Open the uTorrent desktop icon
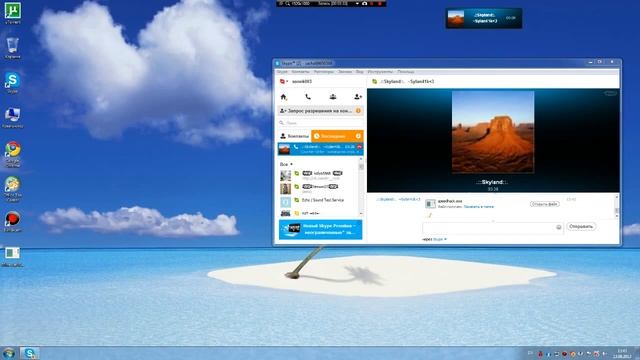 tap(13, 12)
